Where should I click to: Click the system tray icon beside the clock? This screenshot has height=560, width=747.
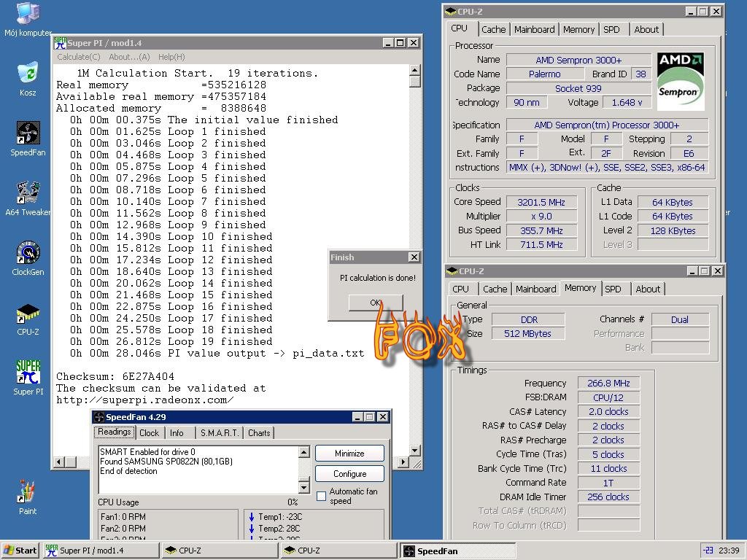[708, 551]
